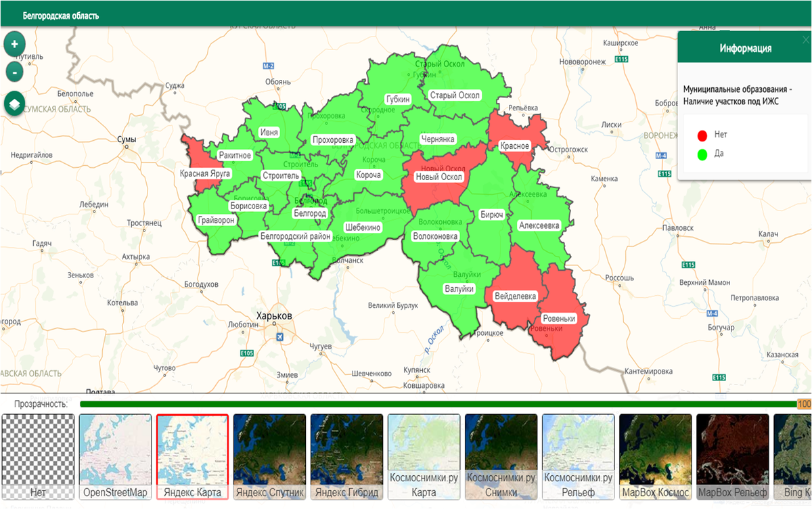Select the Шебекино district label

point(363,228)
